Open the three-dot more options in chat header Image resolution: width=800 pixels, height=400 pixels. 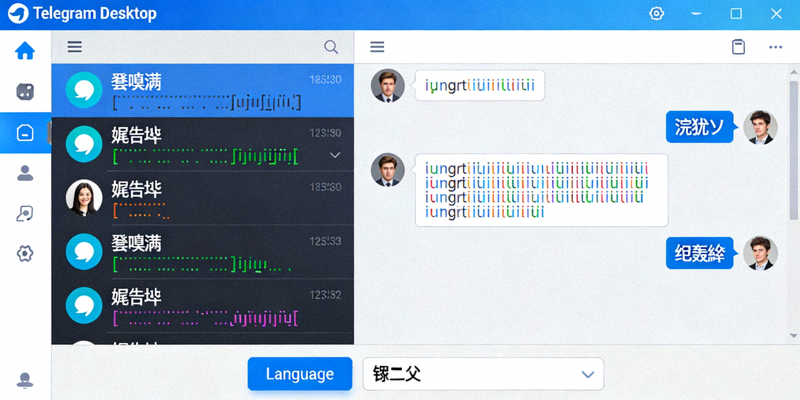(775, 47)
